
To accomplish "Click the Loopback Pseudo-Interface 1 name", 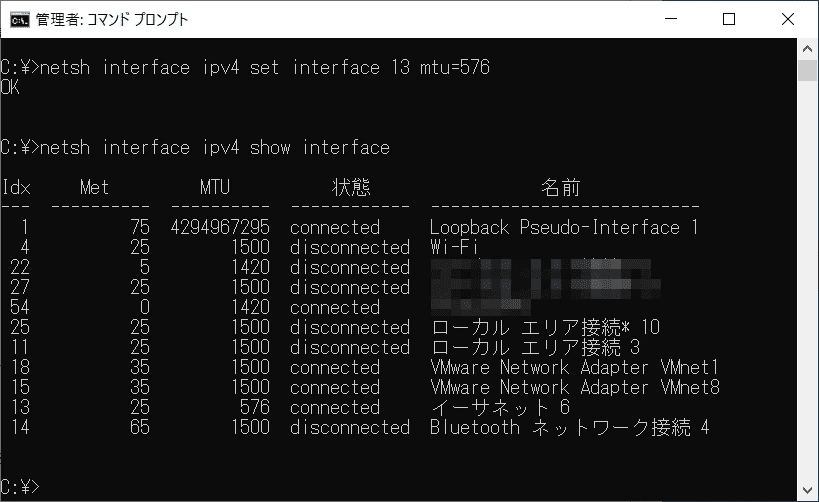I will (564, 227).
